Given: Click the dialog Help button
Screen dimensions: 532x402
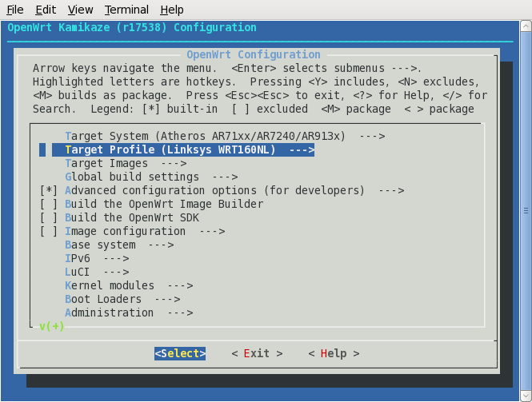Looking at the screenshot, I should [x=334, y=353].
